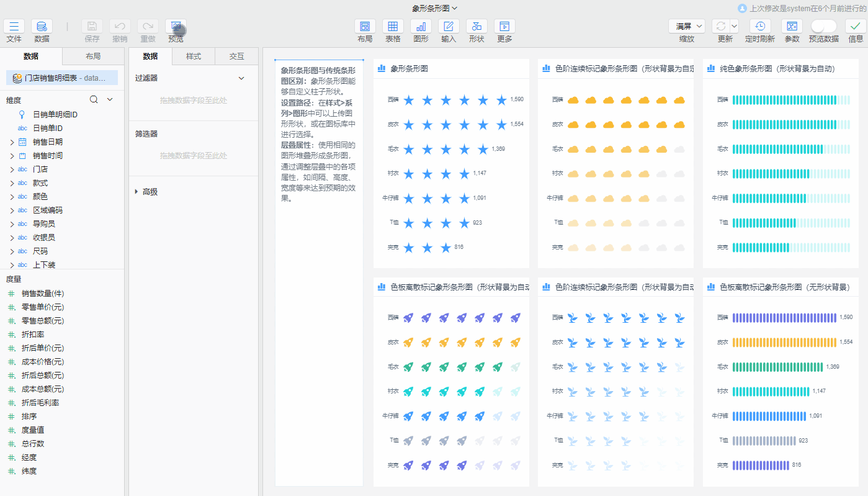The height and width of the screenshot is (496, 868).
Task: Open the 形状 shape tool
Action: (x=477, y=27)
